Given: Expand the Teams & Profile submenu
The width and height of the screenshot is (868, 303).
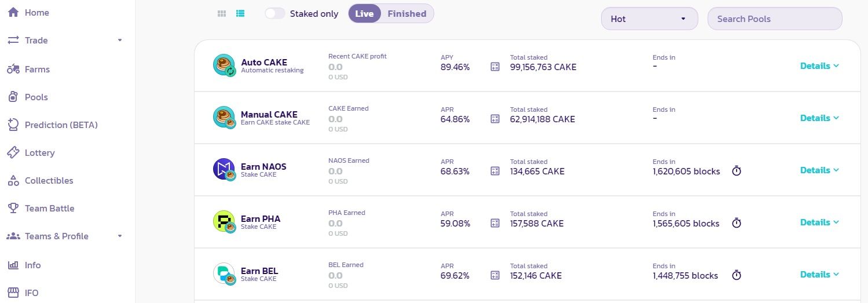Looking at the screenshot, I should click(x=120, y=236).
